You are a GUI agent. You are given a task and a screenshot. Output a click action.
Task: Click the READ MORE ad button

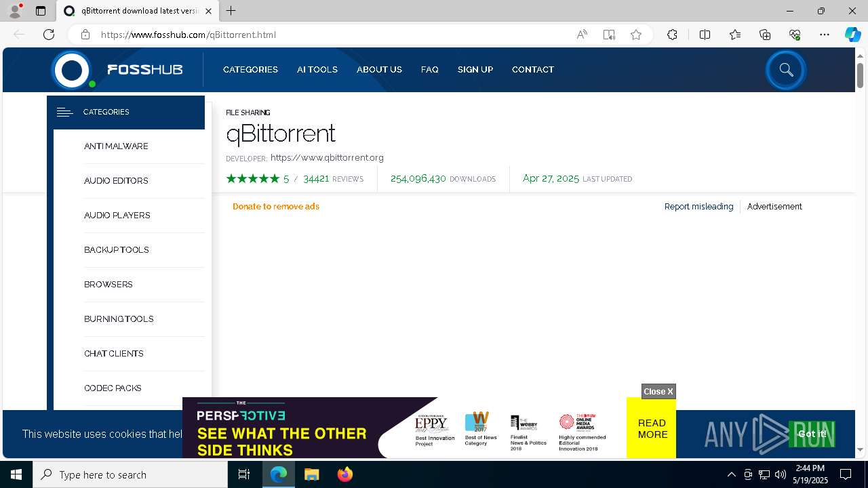pos(652,428)
